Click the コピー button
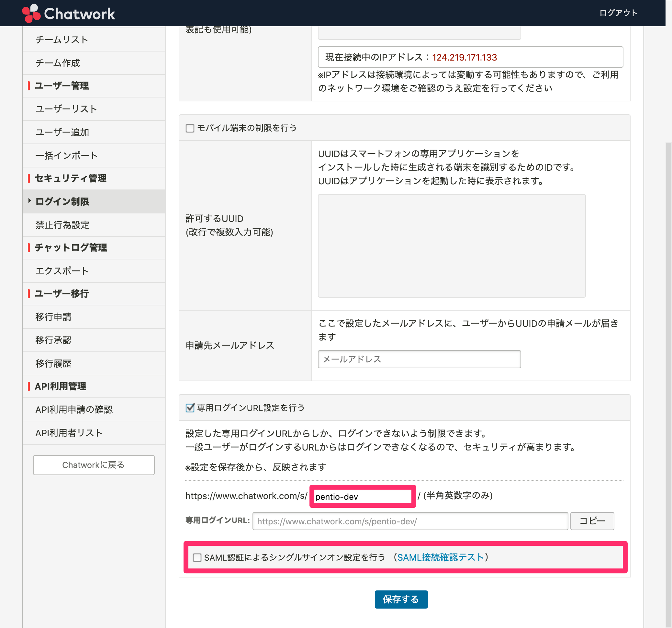 (x=592, y=521)
